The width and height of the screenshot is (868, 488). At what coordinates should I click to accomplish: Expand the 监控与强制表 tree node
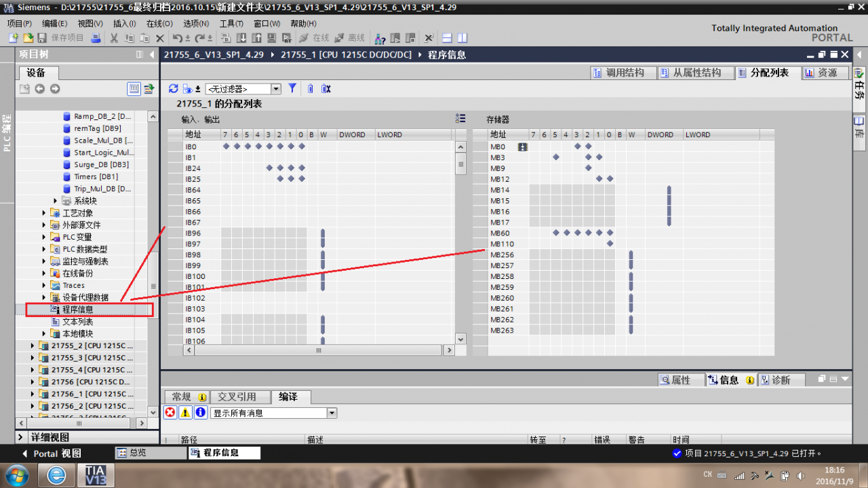(45, 261)
